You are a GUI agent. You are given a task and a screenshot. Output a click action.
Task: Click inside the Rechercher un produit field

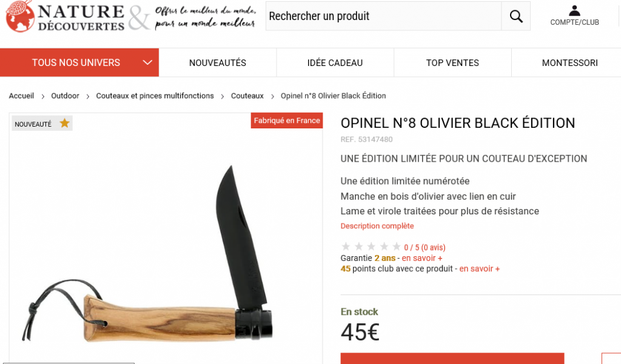(383, 16)
